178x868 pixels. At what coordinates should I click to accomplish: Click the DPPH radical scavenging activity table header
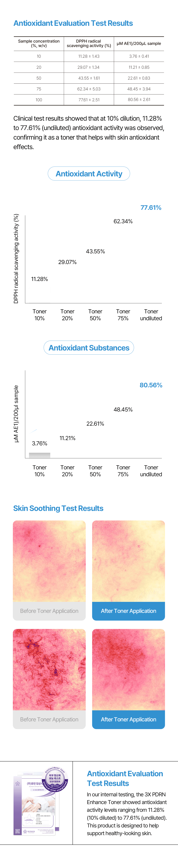pyautogui.click(x=89, y=43)
